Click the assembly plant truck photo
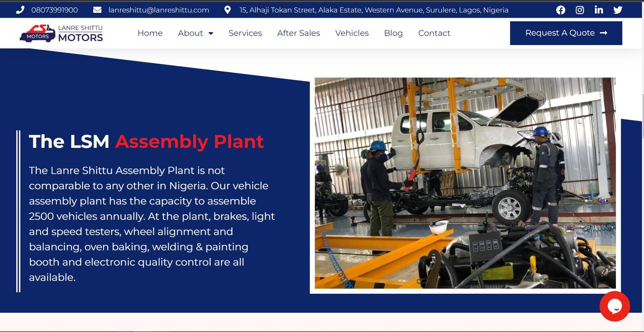 pos(465,183)
